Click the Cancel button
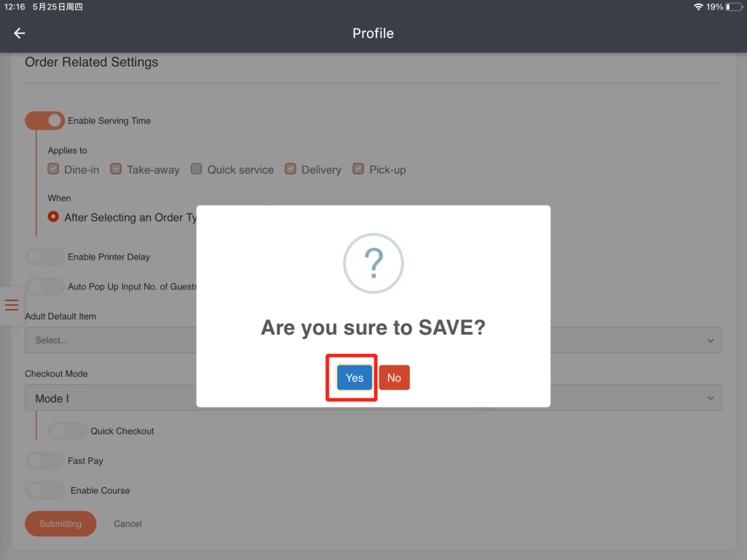The width and height of the screenshot is (747, 560). click(x=128, y=524)
